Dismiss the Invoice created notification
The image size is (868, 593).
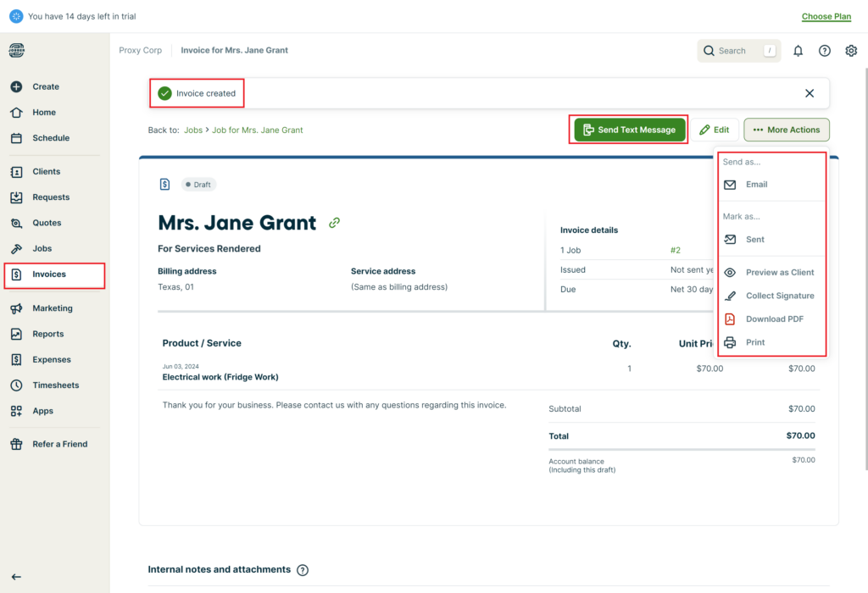click(810, 93)
